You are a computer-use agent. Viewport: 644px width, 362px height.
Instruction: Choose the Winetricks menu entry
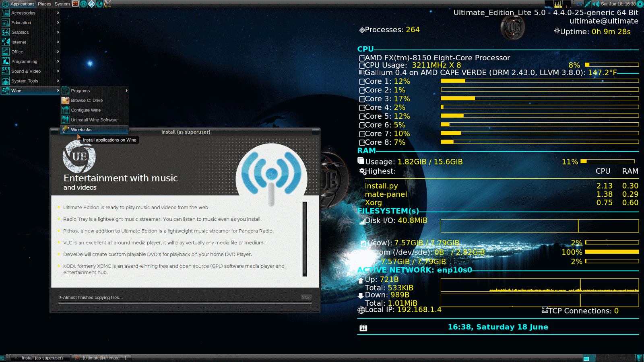coord(94,130)
